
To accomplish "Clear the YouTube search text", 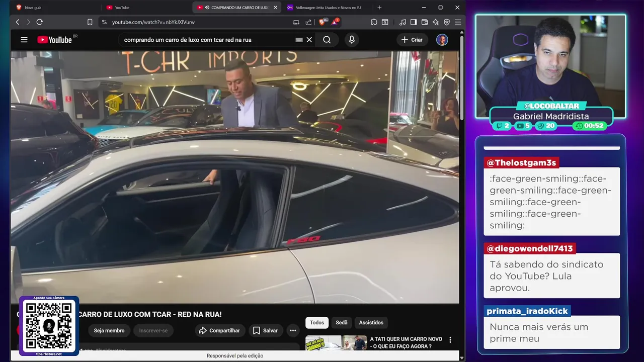I will [309, 40].
